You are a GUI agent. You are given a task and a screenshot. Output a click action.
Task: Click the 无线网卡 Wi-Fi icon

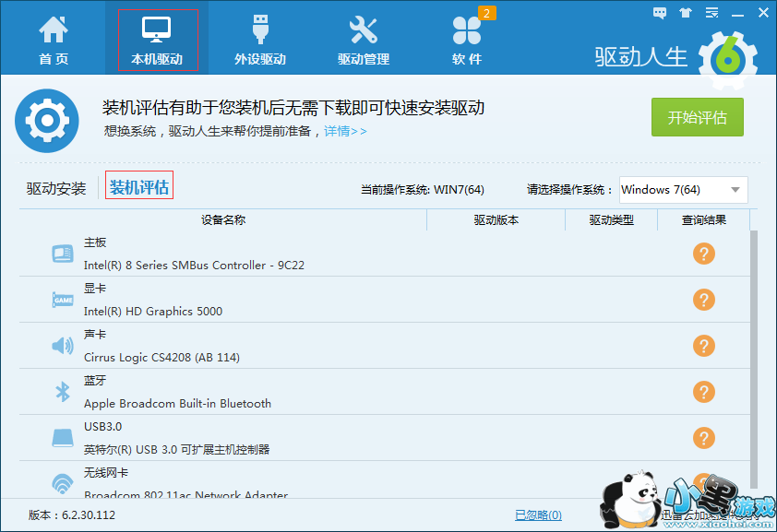63,483
